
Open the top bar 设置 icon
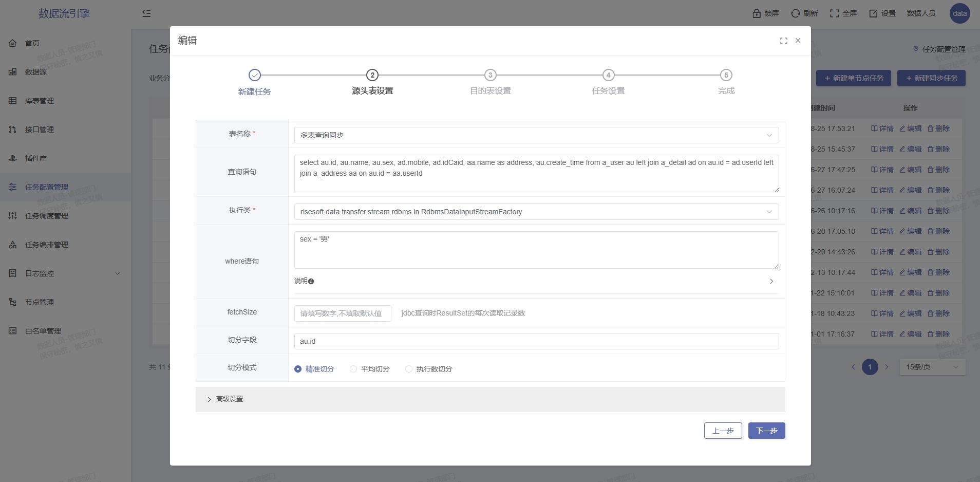pos(873,13)
